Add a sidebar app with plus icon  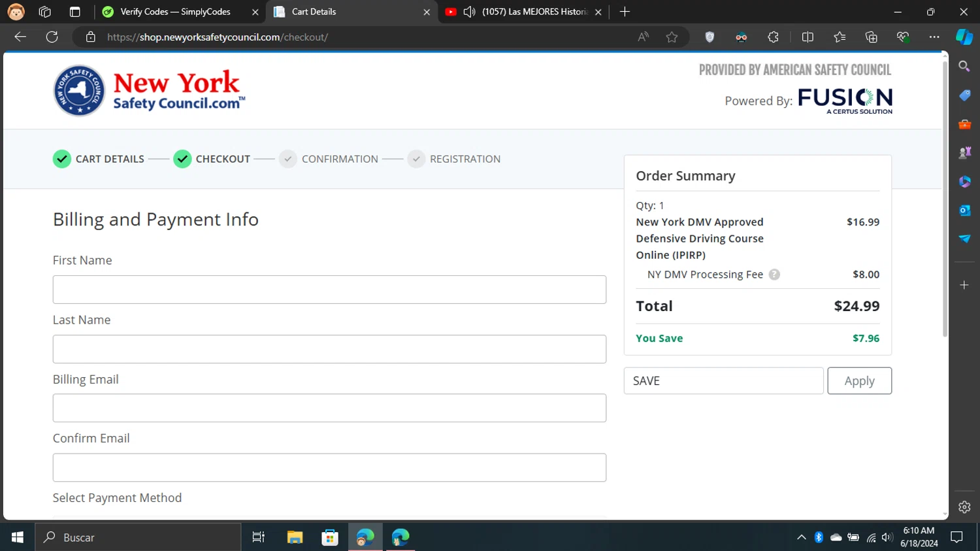click(964, 285)
